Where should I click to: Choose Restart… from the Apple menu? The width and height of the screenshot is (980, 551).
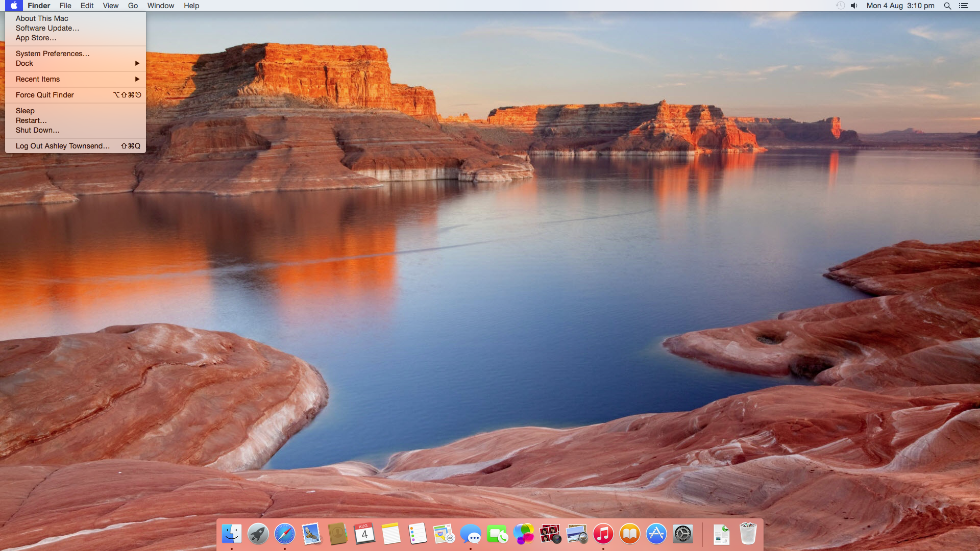[76, 120]
